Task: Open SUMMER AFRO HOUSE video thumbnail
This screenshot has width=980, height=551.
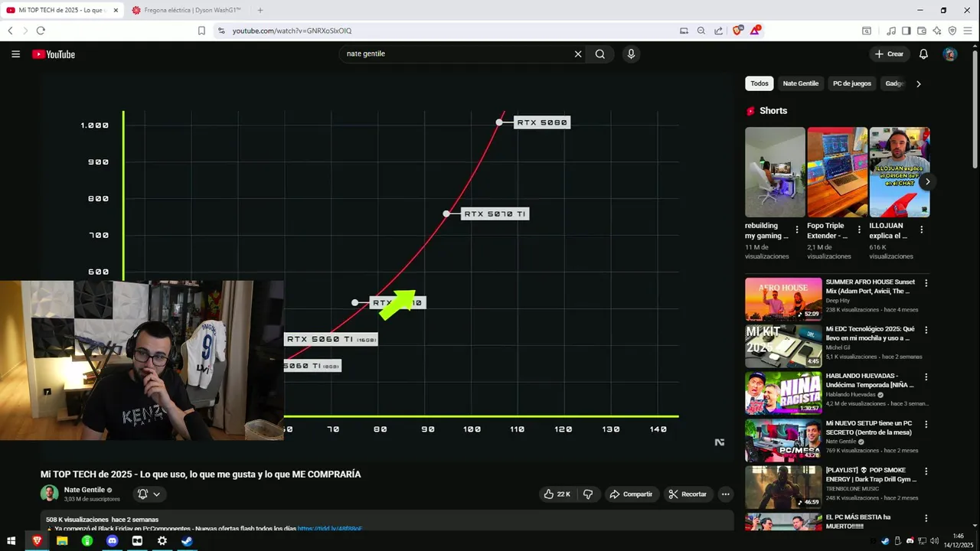Action: (783, 298)
